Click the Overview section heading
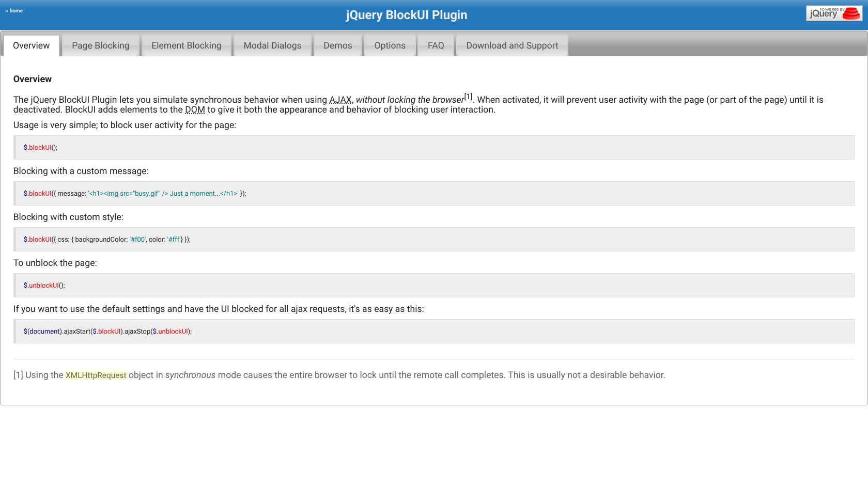 [33, 79]
